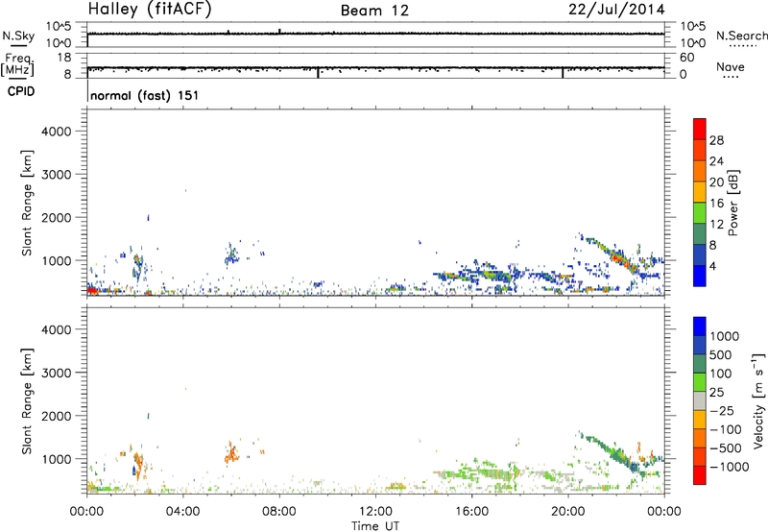Click the 'Nave' legend label

click(x=731, y=67)
